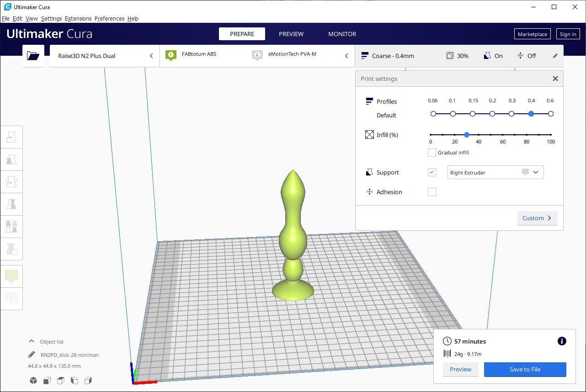Image resolution: width=586 pixels, height=392 pixels.
Task: Click the 44.8 x 44.8 x 135.0 mm dimensions
Action: pos(54,366)
